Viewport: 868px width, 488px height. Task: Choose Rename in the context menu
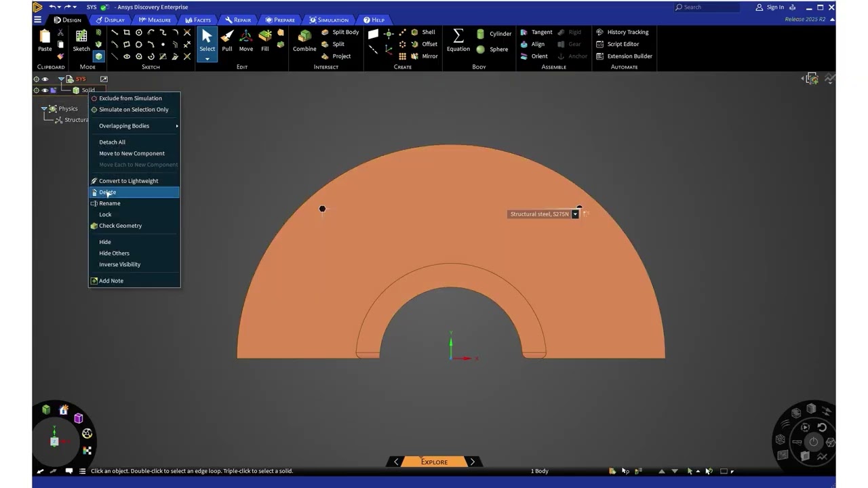pos(134,203)
